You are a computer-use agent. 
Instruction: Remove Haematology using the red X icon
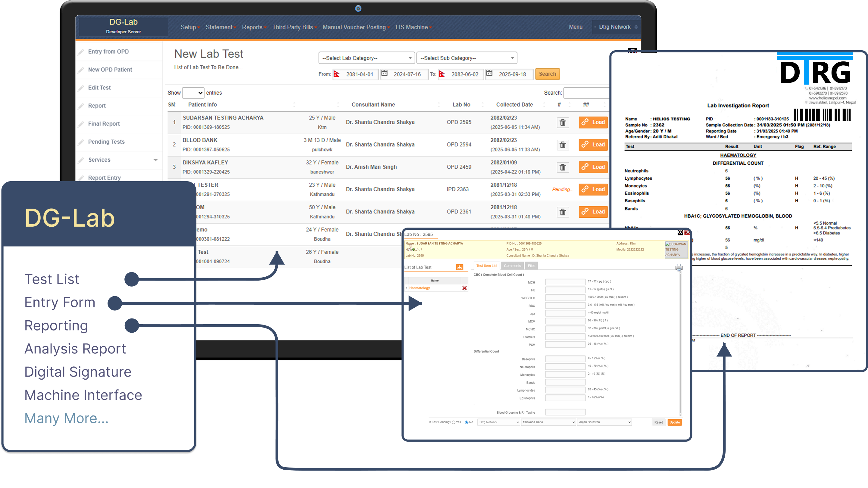point(465,288)
